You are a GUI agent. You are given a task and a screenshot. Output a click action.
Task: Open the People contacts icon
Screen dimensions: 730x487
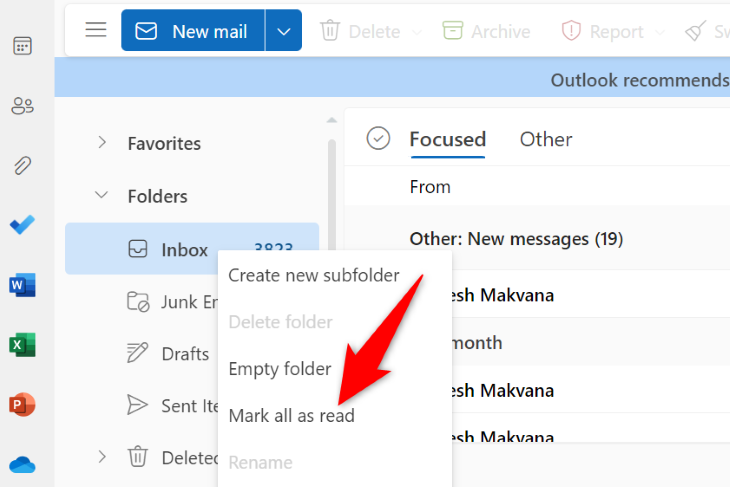(x=22, y=106)
